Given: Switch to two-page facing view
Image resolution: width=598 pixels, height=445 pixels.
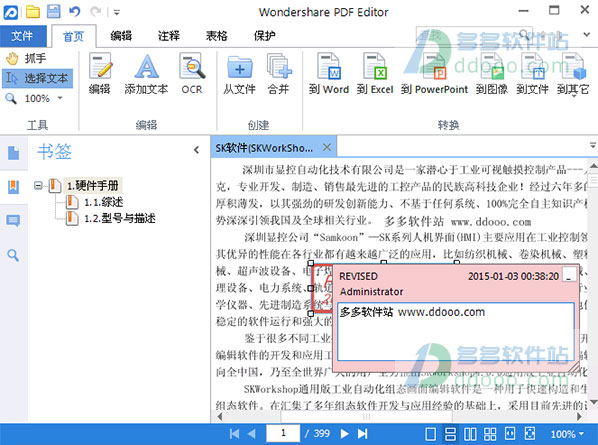Looking at the screenshot, I should 470,434.
